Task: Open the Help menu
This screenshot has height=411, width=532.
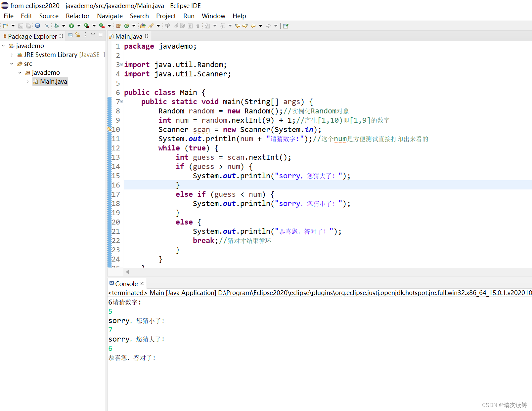Action: pyautogui.click(x=239, y=16)
